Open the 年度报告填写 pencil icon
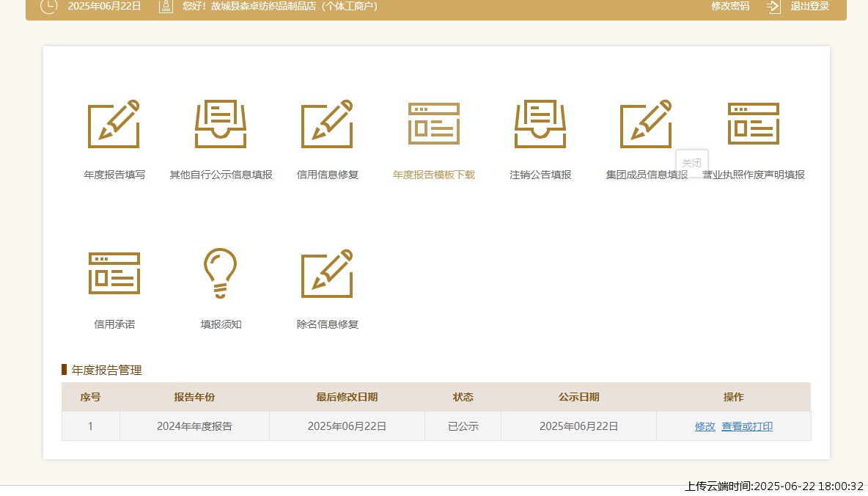This screenshot has width=868, height=496. click(x=114, y=124)
